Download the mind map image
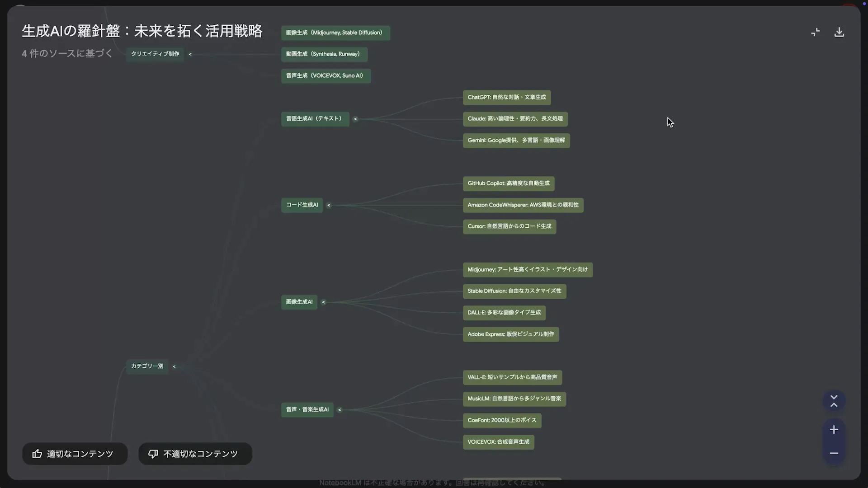The width and height of the screenshot is (868, 488). (x=839, y=32)
